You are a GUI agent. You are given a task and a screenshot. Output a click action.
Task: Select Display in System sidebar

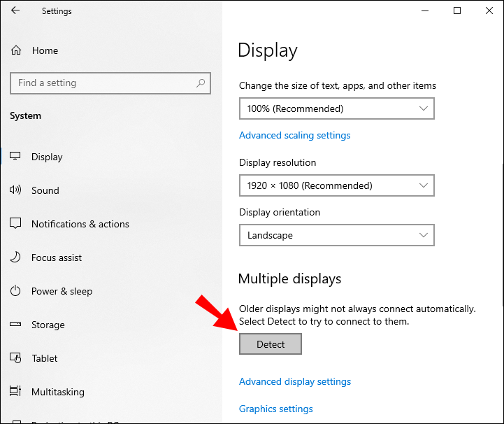pyautogui.click(x=47, y=157)
